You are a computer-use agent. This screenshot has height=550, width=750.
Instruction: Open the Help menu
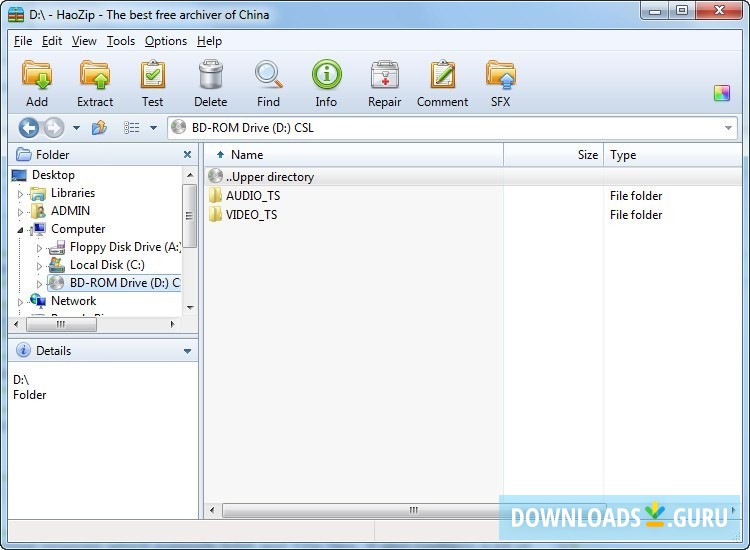click(x=209, y=41)
